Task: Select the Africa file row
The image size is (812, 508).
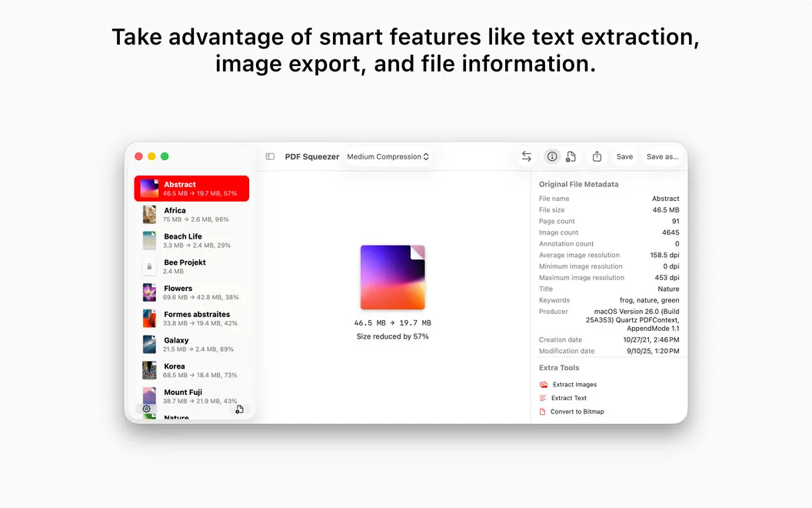Action: pos(191,215)
